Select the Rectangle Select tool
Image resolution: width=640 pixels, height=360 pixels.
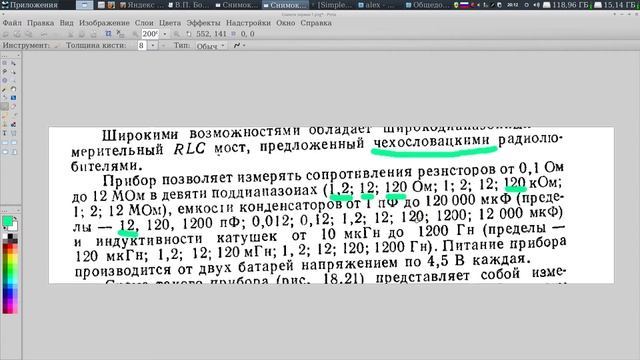[4, 63]
